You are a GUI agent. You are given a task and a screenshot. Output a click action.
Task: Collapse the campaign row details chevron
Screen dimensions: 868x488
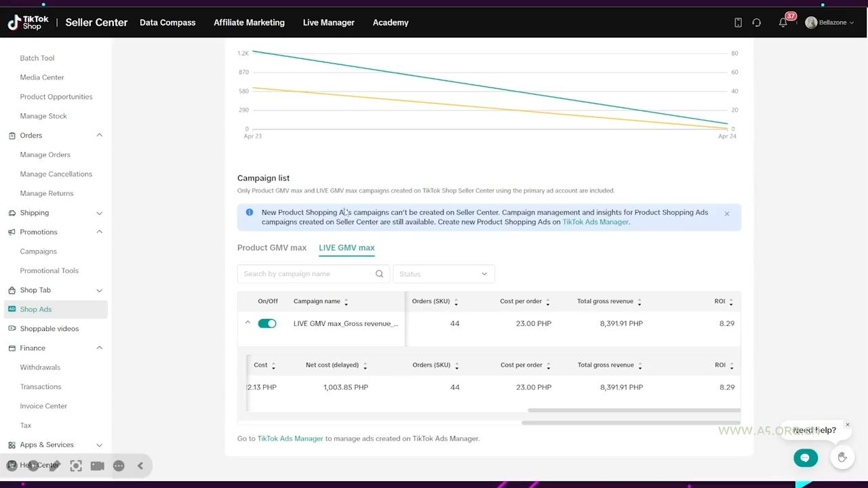click(x=248, y=323)
